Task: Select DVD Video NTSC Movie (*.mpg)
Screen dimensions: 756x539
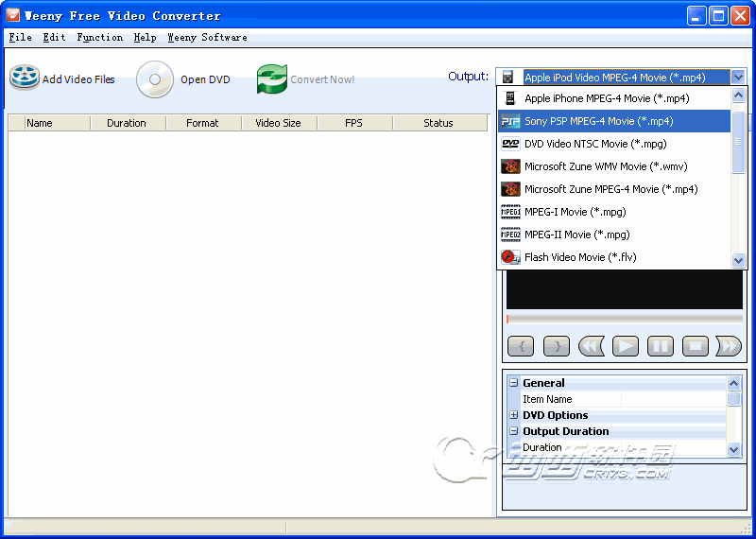Action: [614, 144]
